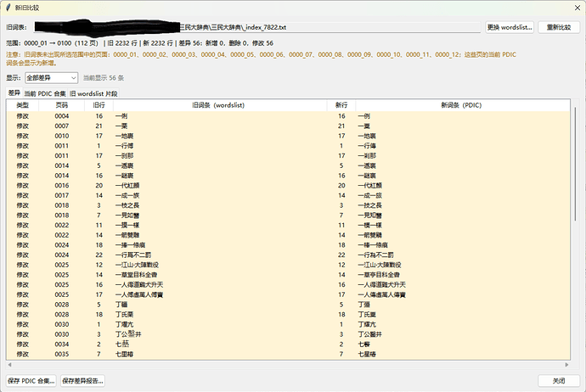This screenshot has width=586, height=392.
Task: Click new entry 一見如醫 in 新词条 column
Action: 369,216
